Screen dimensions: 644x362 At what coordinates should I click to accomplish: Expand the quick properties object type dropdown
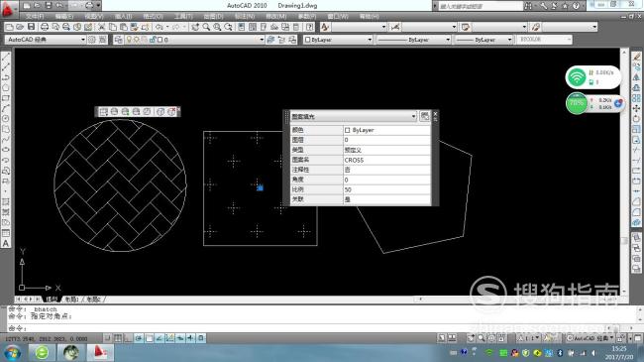coord(354,116)
